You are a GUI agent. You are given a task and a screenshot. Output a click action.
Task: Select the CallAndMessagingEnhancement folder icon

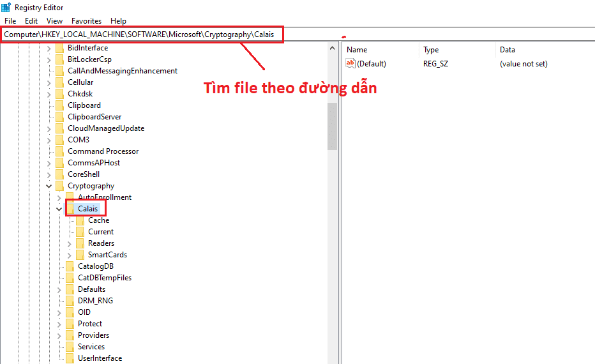click(x=59, y=71)
